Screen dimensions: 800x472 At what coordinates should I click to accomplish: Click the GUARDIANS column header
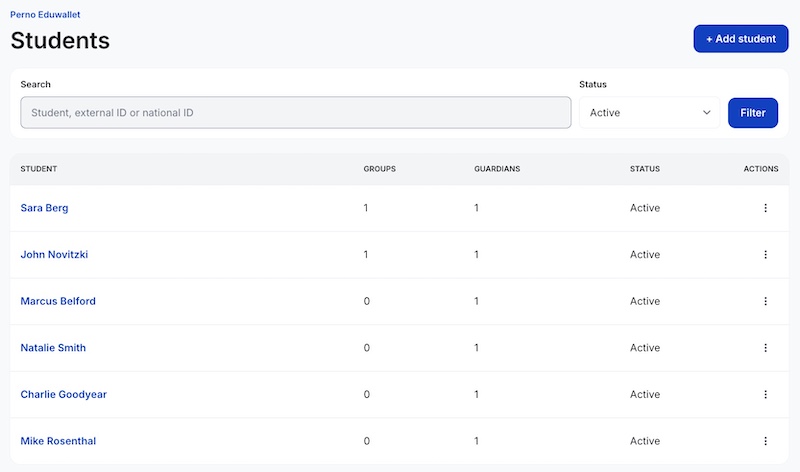[x=497, y=169]
